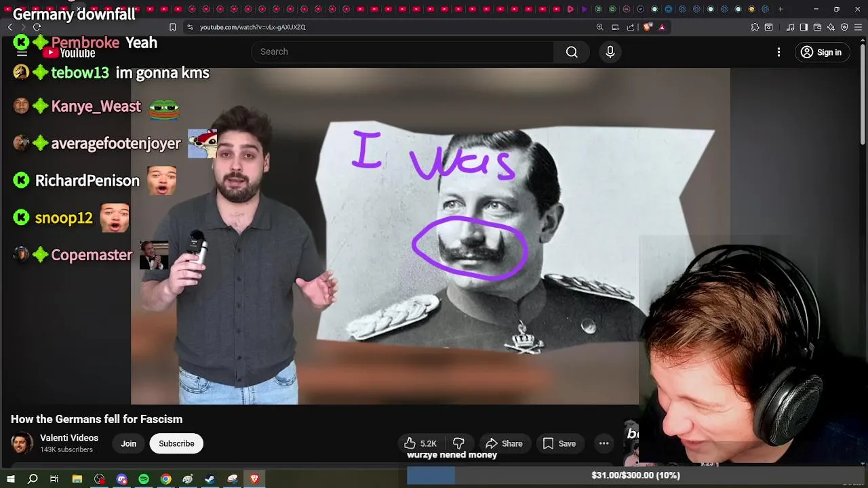Click chat username snoop12
This screenshot has width=868, height=488.
tap(64, 218)
